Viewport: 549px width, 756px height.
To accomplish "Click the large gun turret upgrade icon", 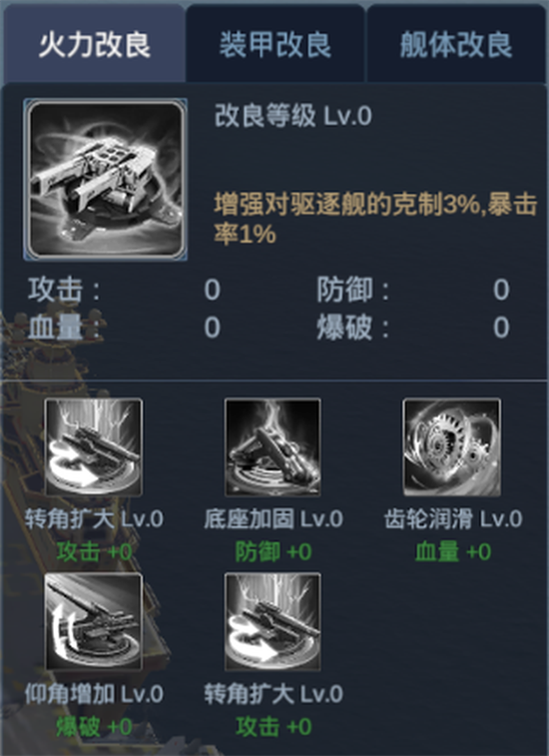I will pos(106,180).
